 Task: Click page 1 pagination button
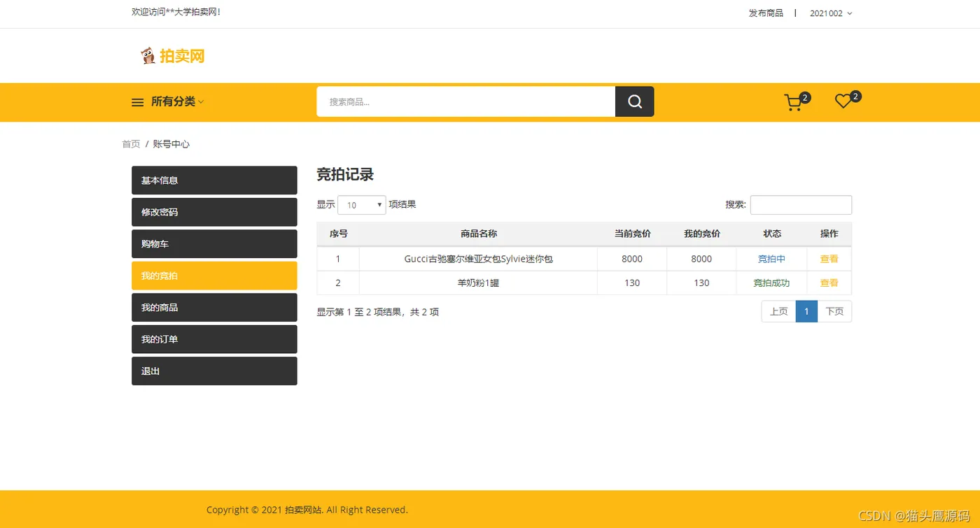806,311
